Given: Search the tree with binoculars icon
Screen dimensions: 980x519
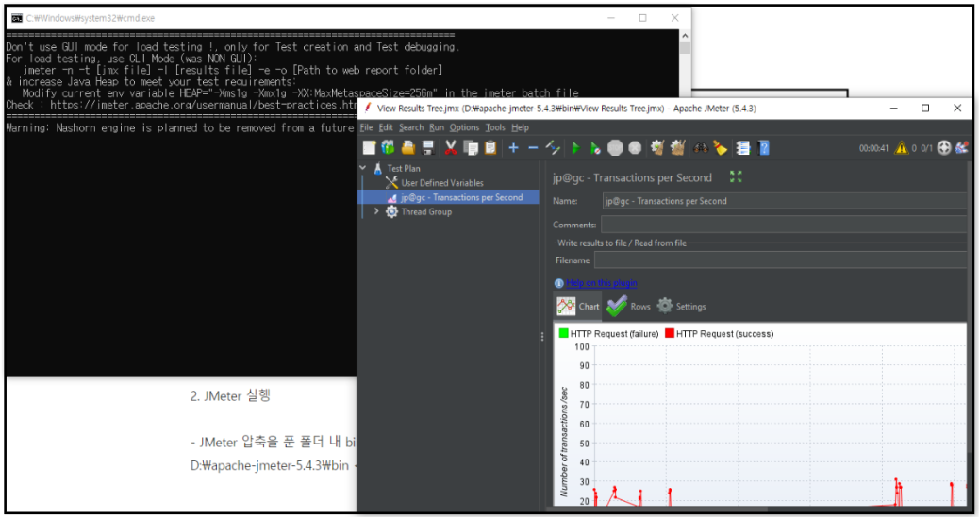Looking at the screenshot, I should coord(701,148).
